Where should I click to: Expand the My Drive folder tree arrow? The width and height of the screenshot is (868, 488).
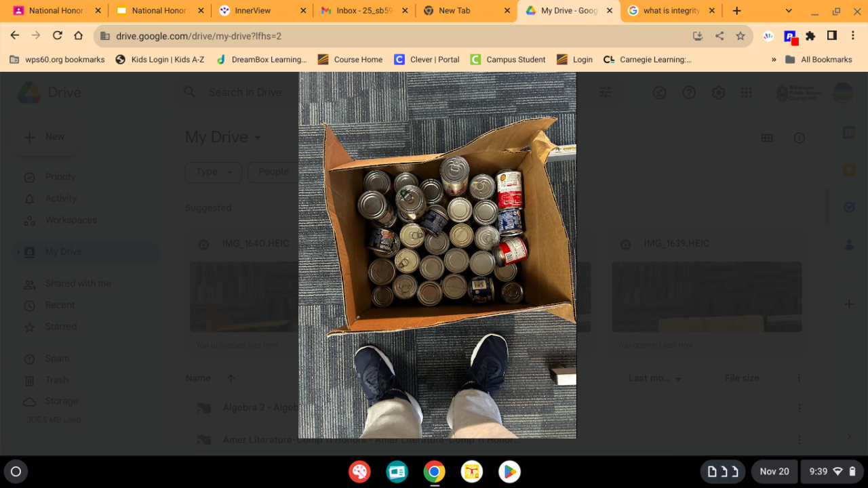(18, 252)
